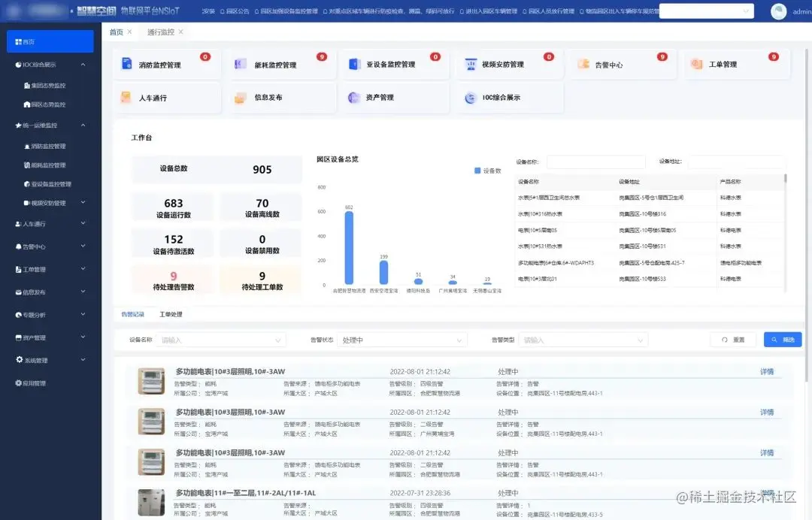Click the admin avatar at top right
The height and width of the screenshot is (520, 812).
pos(777,11)
